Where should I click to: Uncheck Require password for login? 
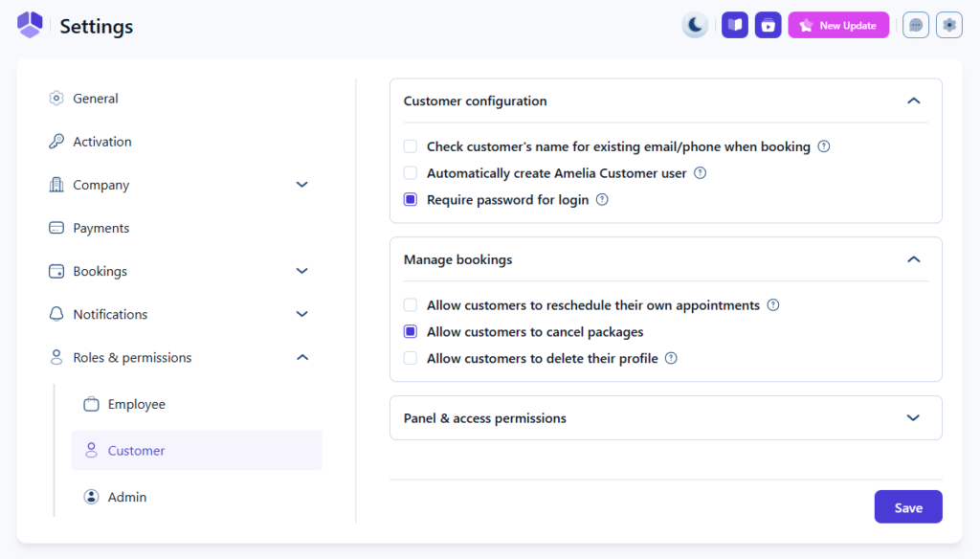[411, 200]
